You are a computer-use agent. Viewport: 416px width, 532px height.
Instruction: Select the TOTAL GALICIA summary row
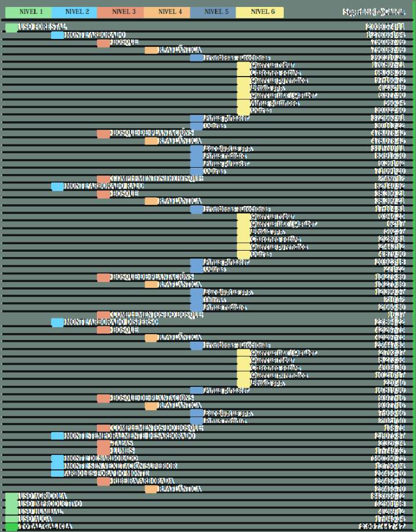(x=45, y=526)
